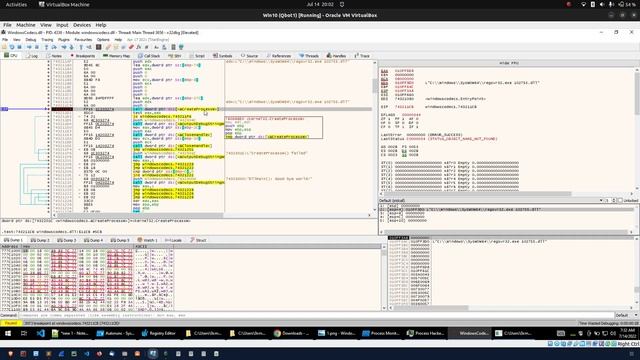
Task: Open the Comments toolbar icon
Action: (x=116, y=47)
